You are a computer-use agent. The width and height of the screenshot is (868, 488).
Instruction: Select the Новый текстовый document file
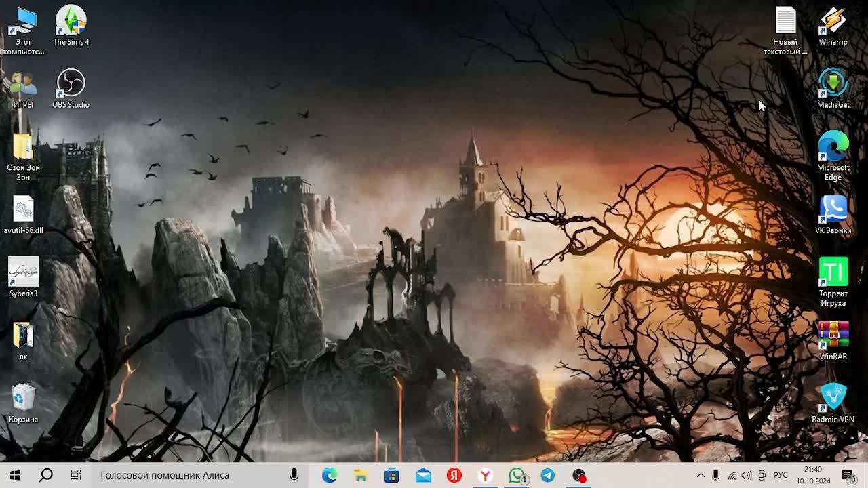click(x=785, y=30)
